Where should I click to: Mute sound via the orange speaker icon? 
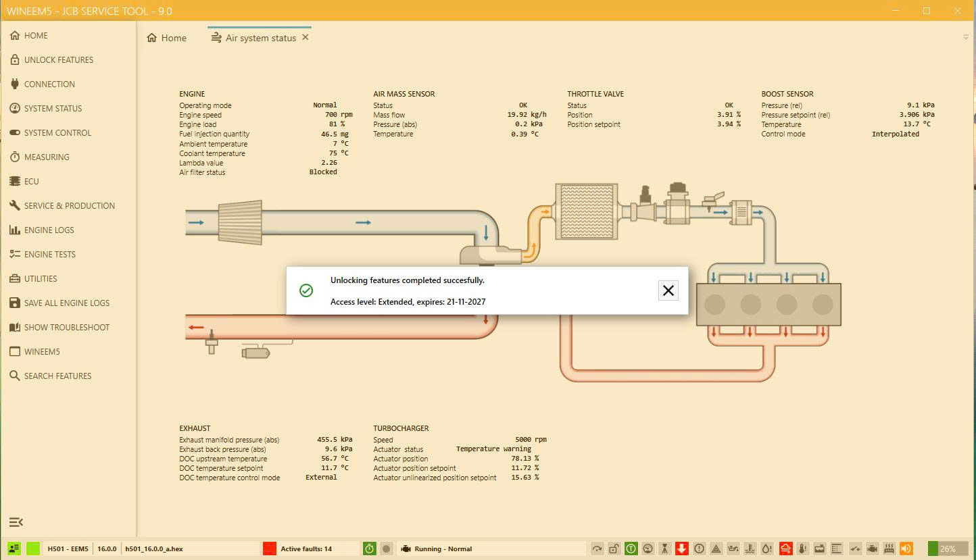pos(906,548)
